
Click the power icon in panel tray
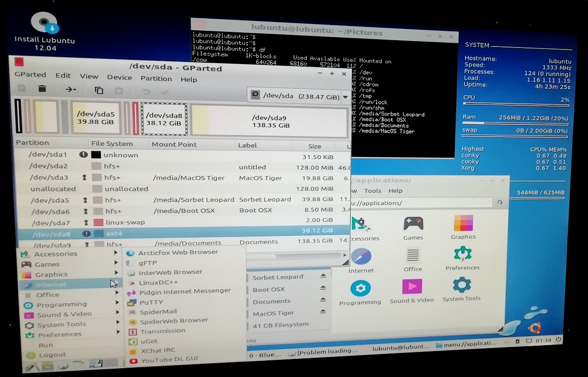pos(559,340)
